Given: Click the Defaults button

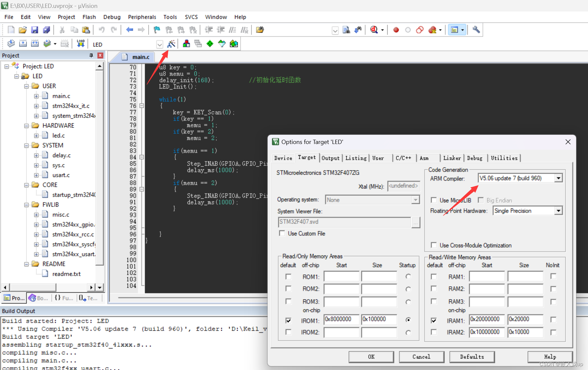Looking at the screenshot, I should pyautogui.click(x=472, y=357).
